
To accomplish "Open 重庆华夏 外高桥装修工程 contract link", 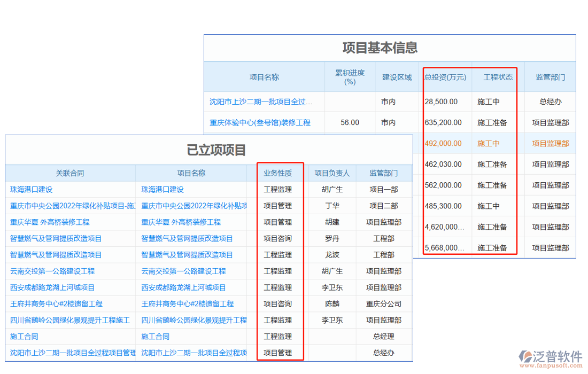I will [x=50, y=222].
